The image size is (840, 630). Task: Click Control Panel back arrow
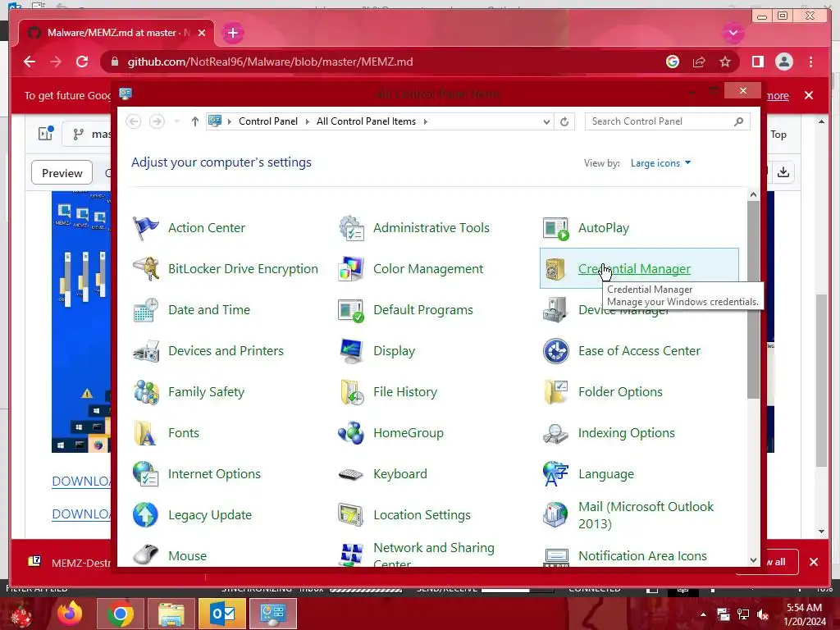[x=134, y=121]
